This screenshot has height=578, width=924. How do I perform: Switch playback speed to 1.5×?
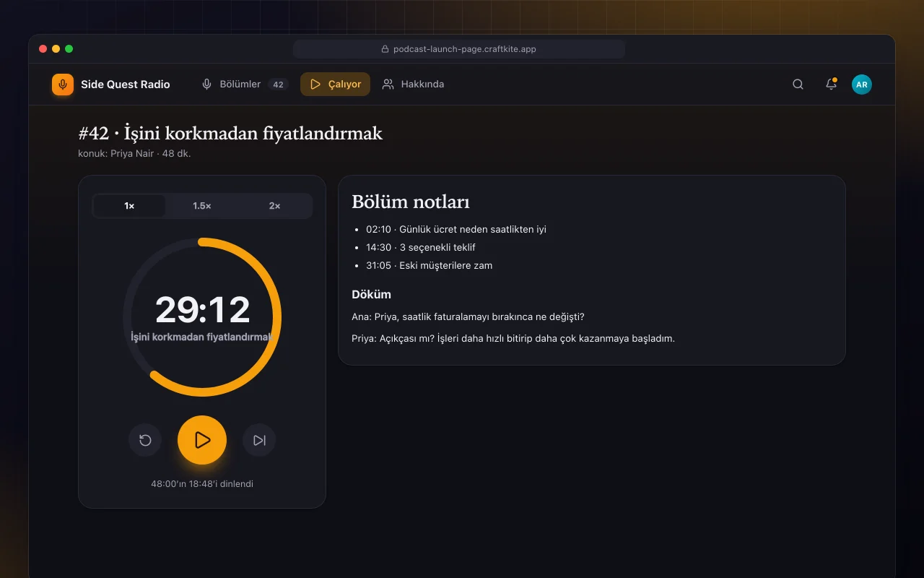click(x=202, y=206)
